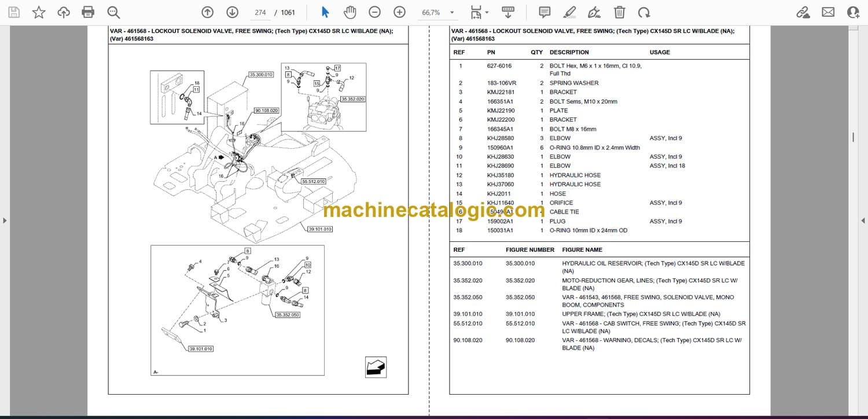Screen dimensions: 868x419
Task: Click the PLATE description
Action: point(559,111)
